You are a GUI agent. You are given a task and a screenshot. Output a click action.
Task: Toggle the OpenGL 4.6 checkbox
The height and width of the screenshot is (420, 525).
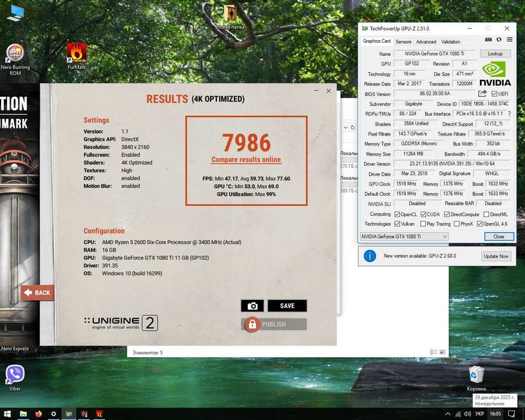479,224
